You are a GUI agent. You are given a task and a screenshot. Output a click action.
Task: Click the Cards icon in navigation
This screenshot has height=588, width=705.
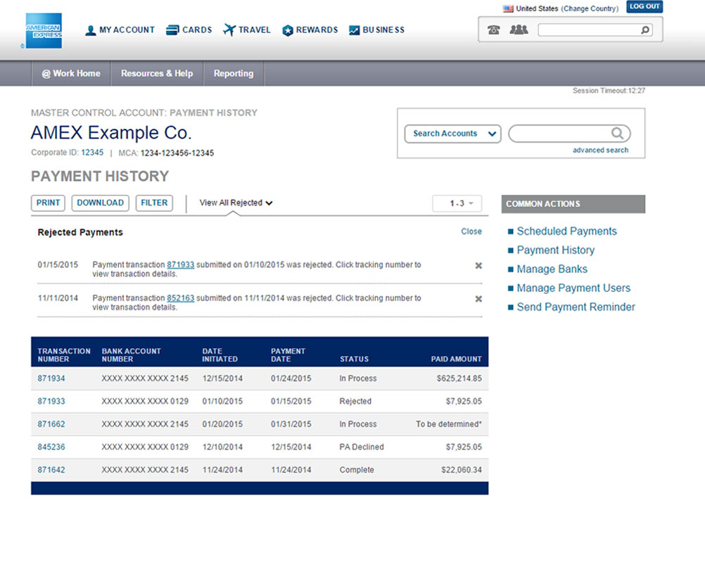click(x=172, y=30)
